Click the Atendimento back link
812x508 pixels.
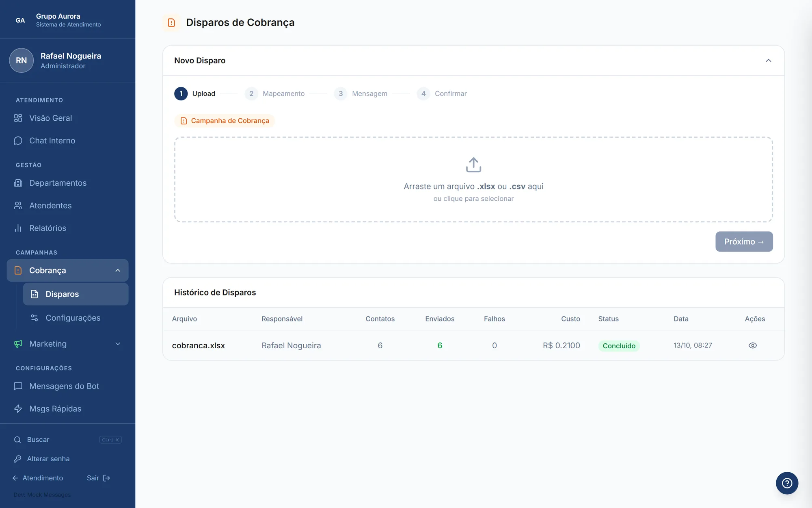tap(38, 478)
